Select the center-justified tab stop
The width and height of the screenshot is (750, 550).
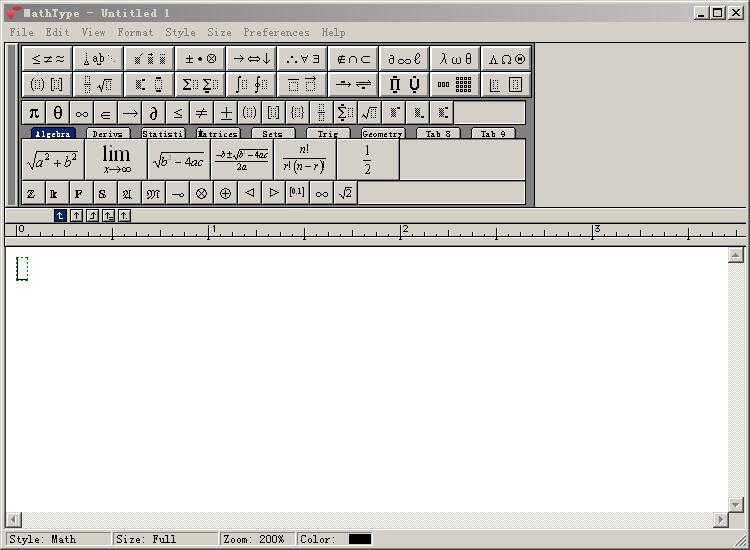(x=76, y=216)
